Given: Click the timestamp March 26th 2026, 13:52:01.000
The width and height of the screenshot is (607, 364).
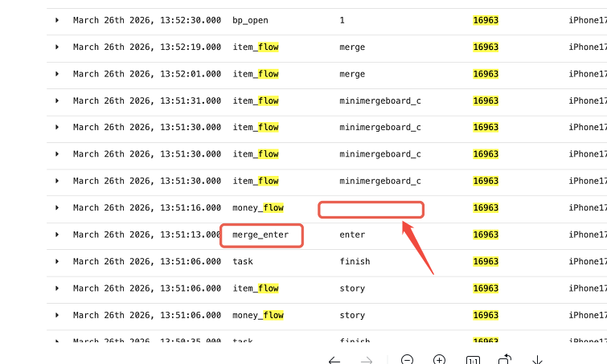Looking at the screenshot, I should 146,74.
